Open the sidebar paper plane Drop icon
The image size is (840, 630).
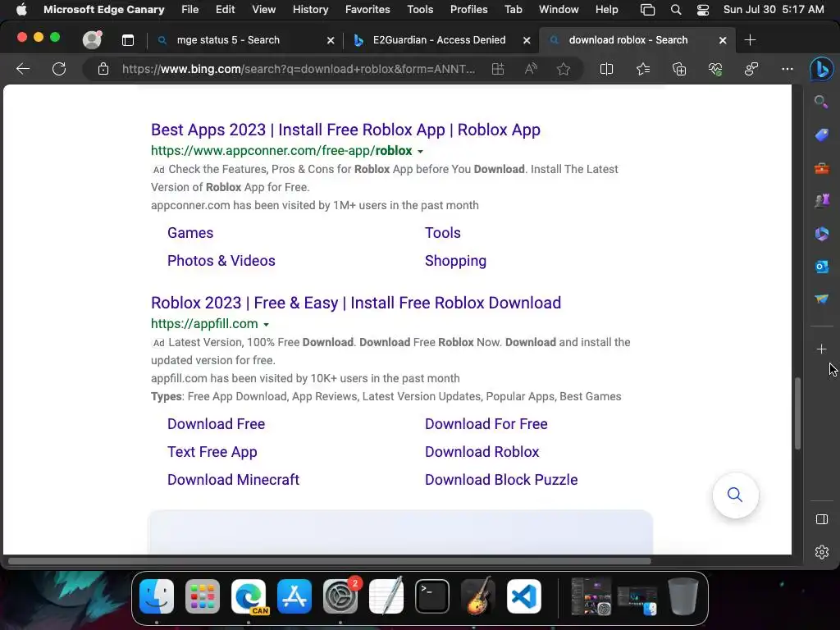pos(821,299)
